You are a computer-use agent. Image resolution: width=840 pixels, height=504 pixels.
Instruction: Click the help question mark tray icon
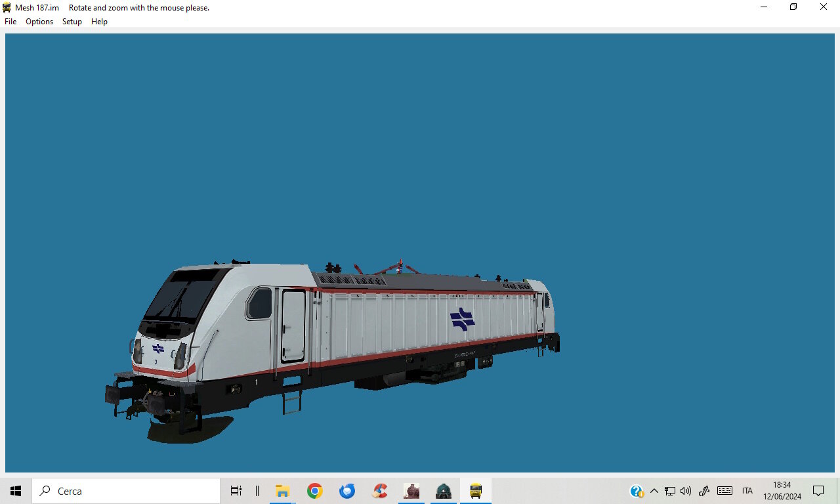637,491
